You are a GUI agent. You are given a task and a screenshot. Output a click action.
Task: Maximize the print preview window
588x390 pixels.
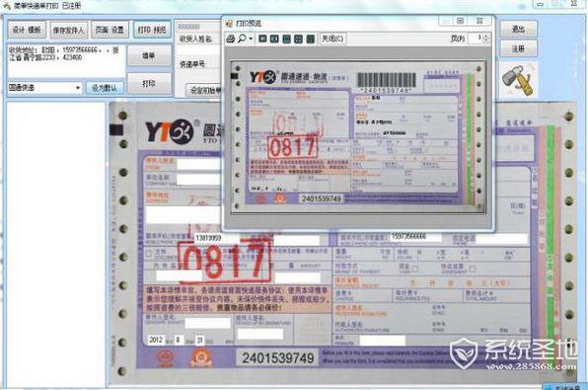(x=460, y=21)
